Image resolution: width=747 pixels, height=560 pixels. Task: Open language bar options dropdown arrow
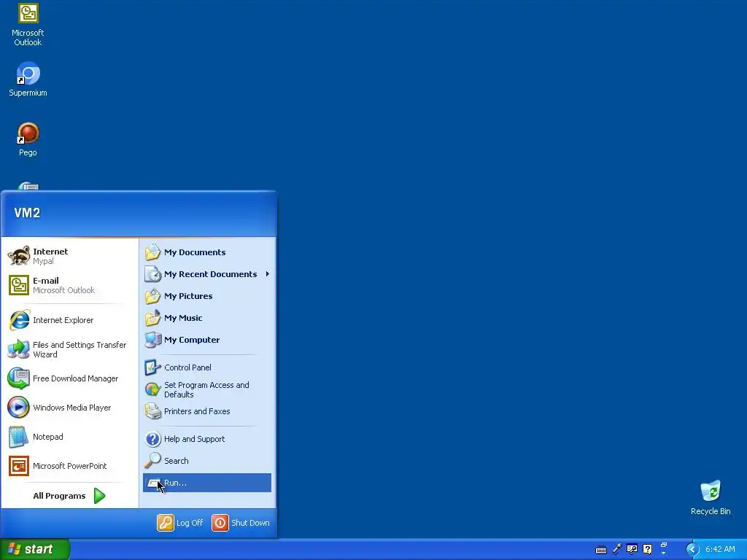[663, 553]
